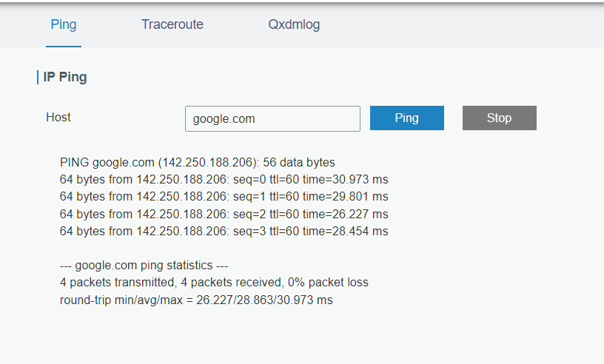
Task: Open the Qxdmlog tab
Action: point(294,24)
